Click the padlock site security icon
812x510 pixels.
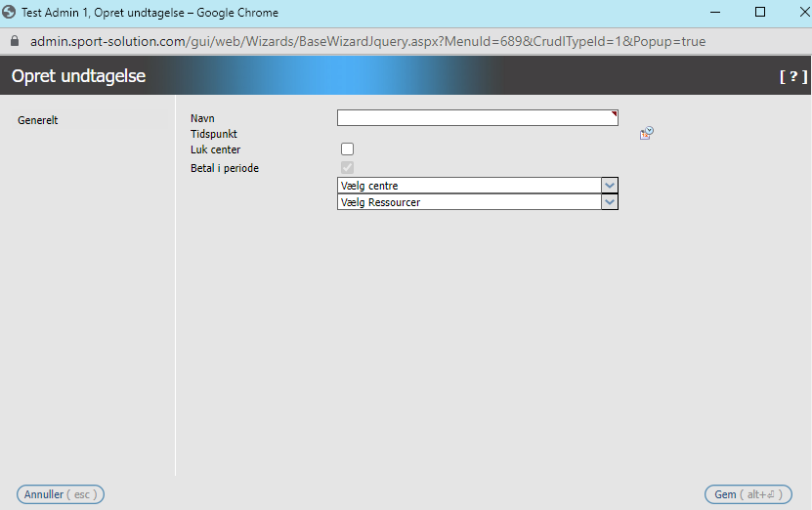(14, 42)
